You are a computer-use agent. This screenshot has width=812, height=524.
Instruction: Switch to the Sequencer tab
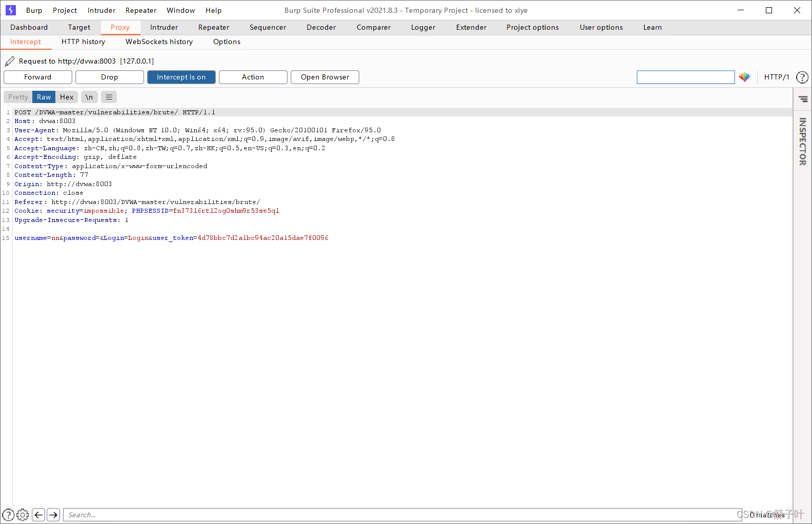point(268,27)
